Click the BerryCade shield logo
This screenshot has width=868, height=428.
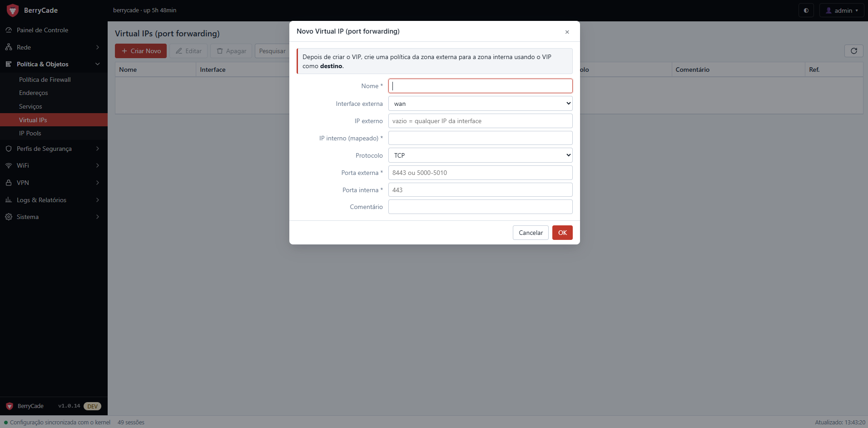tap(13, 10)
